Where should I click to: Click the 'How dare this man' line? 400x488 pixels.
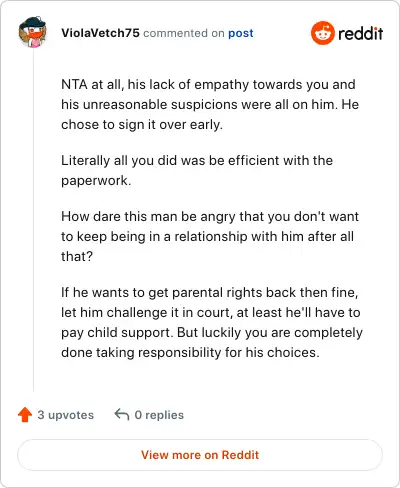coord(210,217)
